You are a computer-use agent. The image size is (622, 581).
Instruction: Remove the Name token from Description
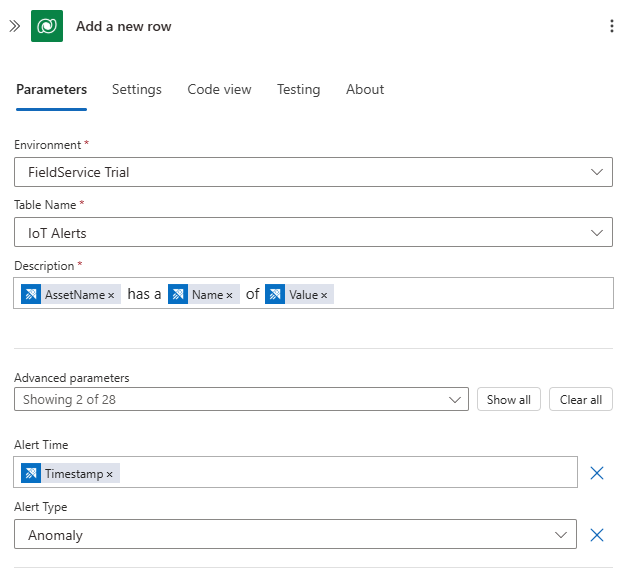pyautogui.click(x=229, y=295)
